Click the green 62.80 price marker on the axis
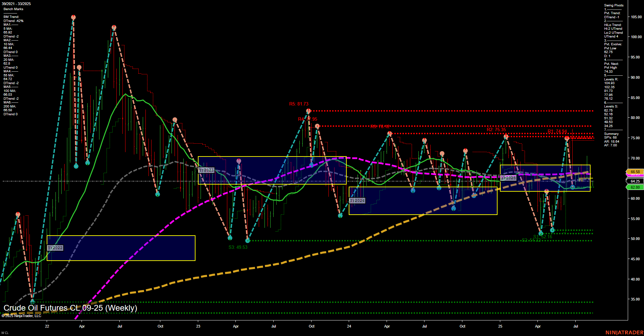This screenshot has height=336, width=644. (635, 187)
